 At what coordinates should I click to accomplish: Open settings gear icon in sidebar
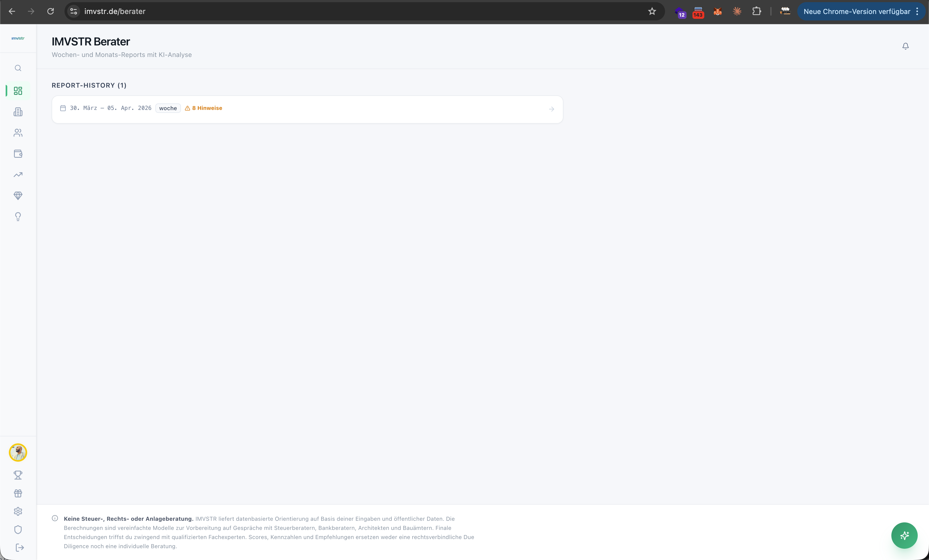click(x=18, y=511)
